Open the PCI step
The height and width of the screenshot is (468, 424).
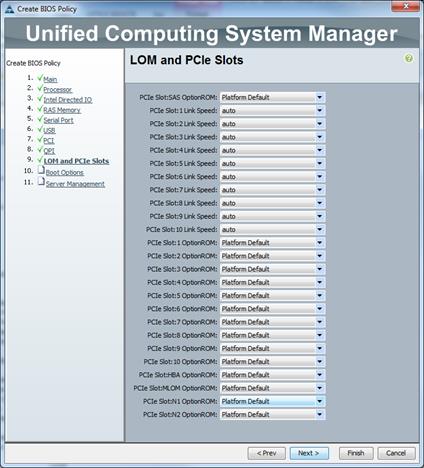[49, 141]
